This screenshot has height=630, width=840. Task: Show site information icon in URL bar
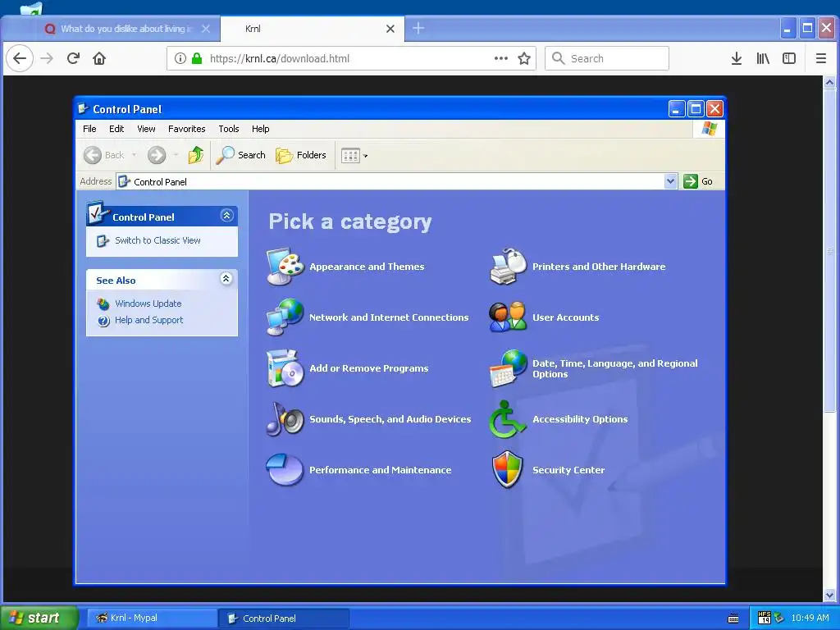point(180,58)
